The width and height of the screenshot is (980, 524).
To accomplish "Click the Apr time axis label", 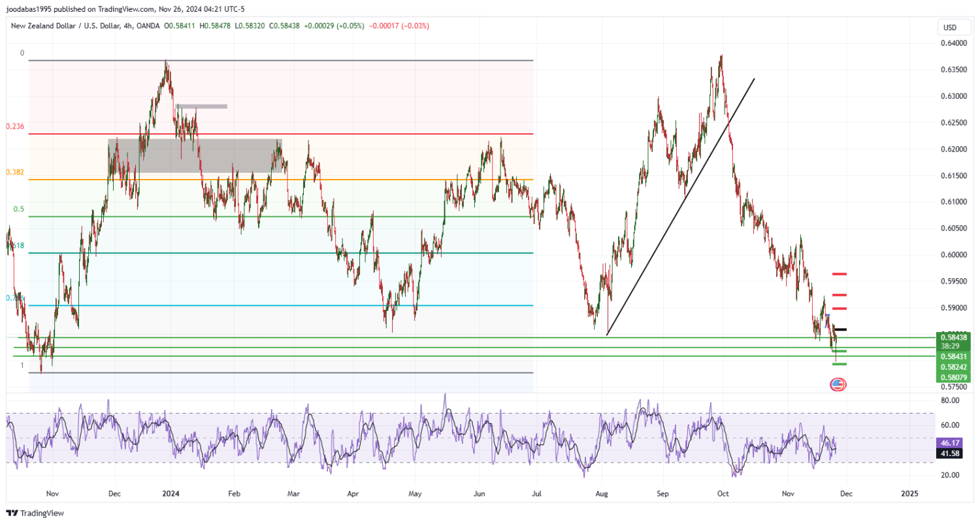I will (x=353, y=493).
